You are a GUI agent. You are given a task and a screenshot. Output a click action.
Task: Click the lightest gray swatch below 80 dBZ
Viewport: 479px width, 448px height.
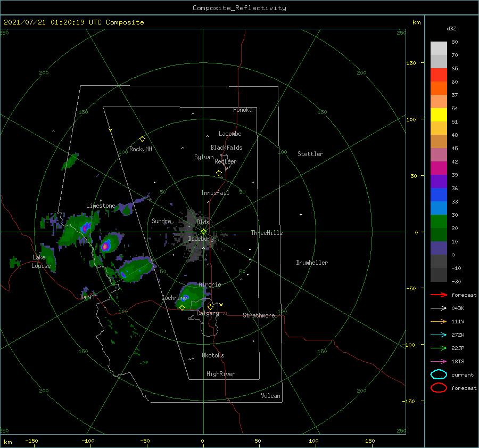439,48
